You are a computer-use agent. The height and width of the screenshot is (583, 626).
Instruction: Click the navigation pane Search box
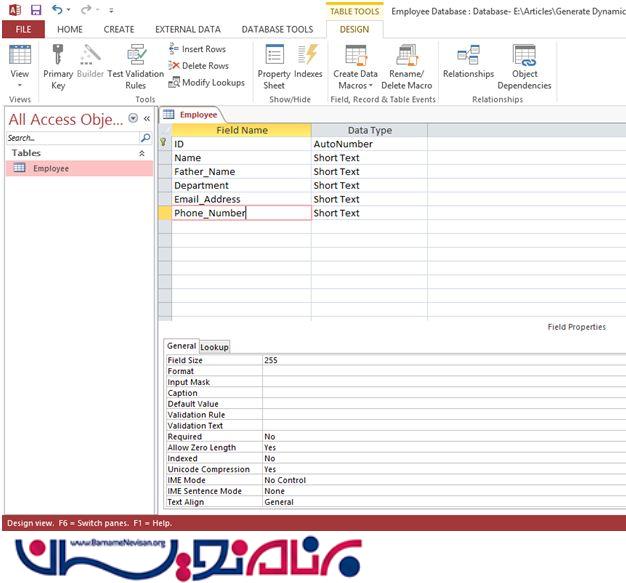point(70,137)
